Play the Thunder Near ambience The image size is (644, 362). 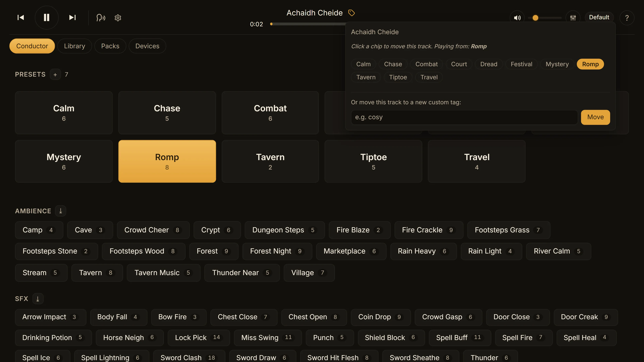pos(242,273)
